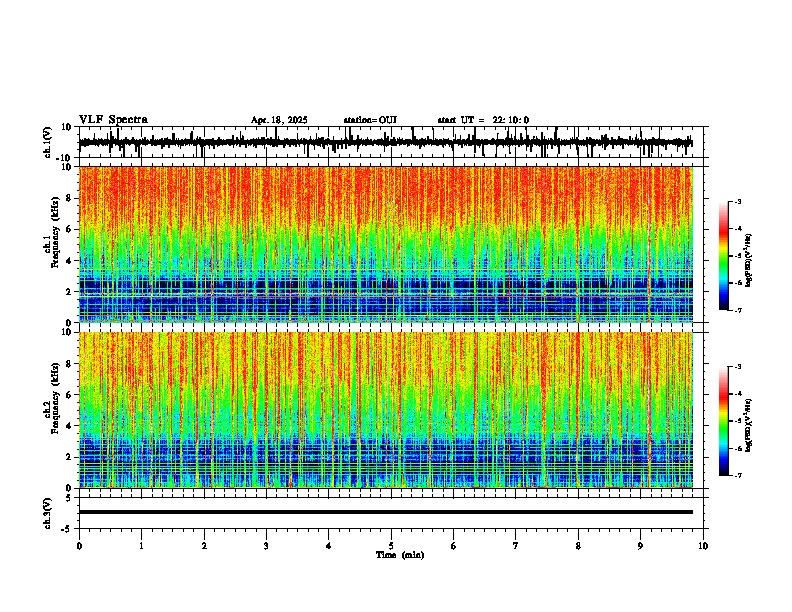This screenshot has width=792, height=612.
Task: Select the "start UT = 22:10:0" header text
Action: point(483,120)
